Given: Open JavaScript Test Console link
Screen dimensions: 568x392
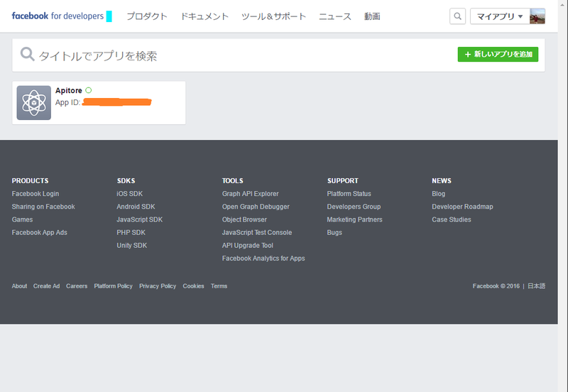Looking at the screenshot, I should pos(257,233).
